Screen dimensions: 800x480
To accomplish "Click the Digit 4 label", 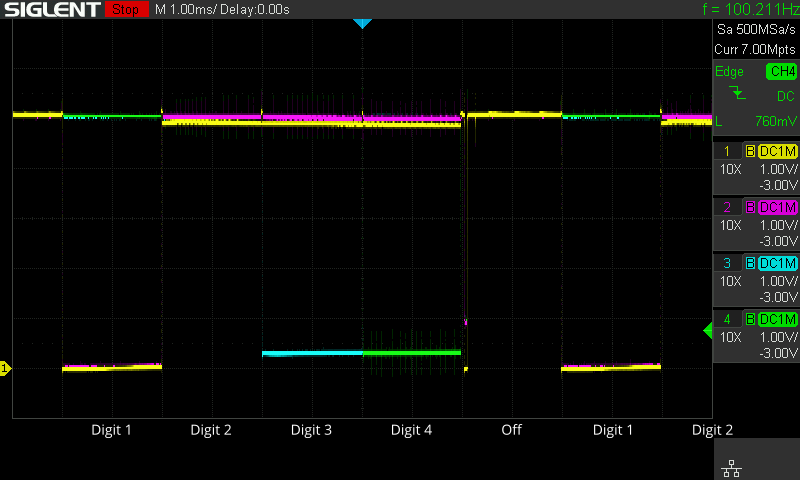I will [x=411, y=430].
